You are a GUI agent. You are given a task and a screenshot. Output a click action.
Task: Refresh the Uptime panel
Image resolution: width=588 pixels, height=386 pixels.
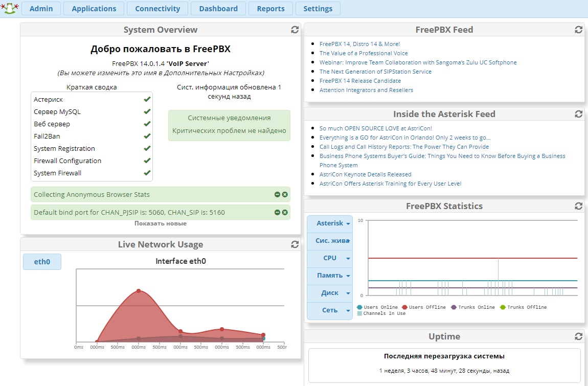(579, 336)
